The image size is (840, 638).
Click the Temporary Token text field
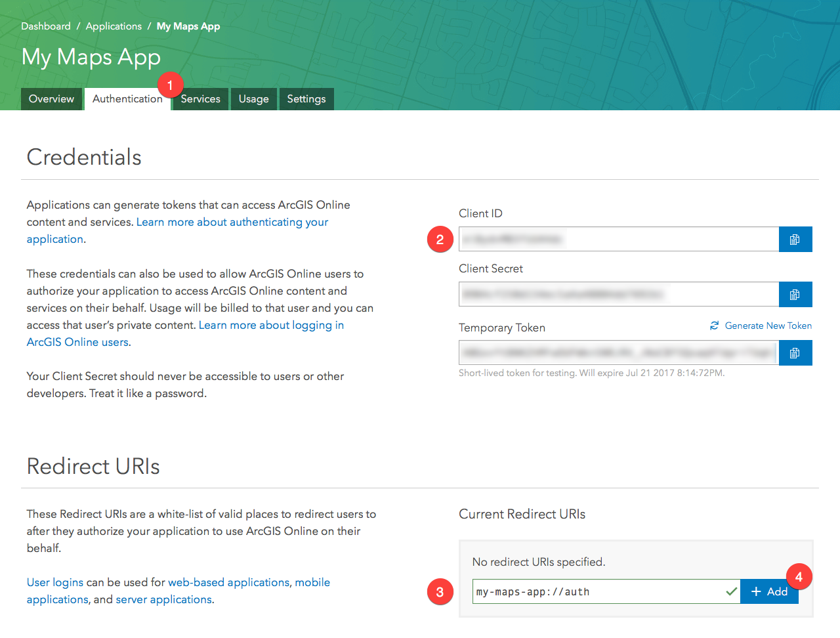pyautogui.click(x=619, y=353)
